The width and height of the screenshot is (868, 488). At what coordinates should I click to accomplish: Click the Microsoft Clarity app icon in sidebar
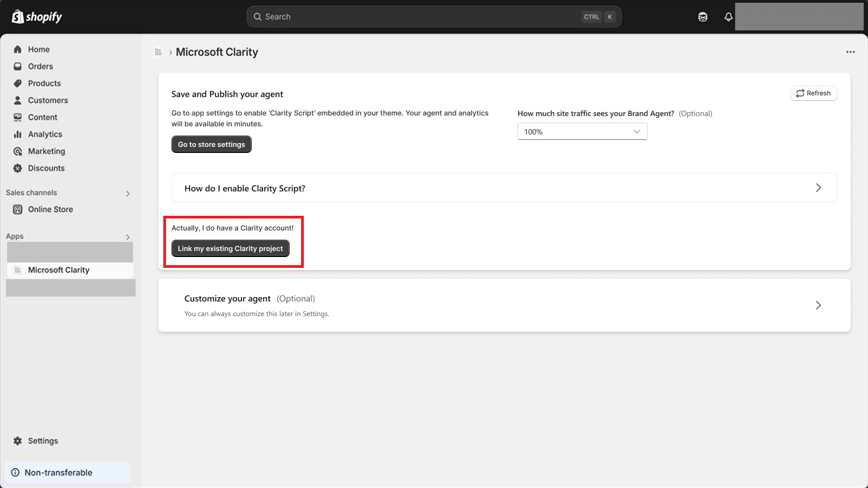[17, 270]
